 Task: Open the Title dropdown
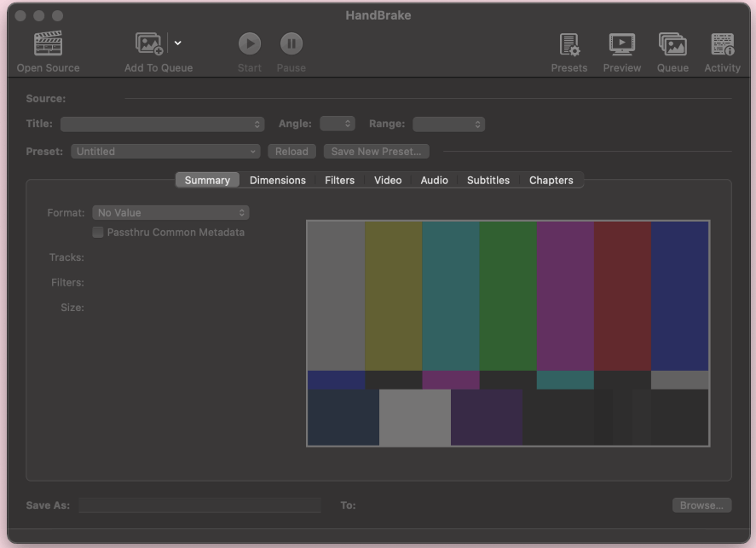pos(163,124)
